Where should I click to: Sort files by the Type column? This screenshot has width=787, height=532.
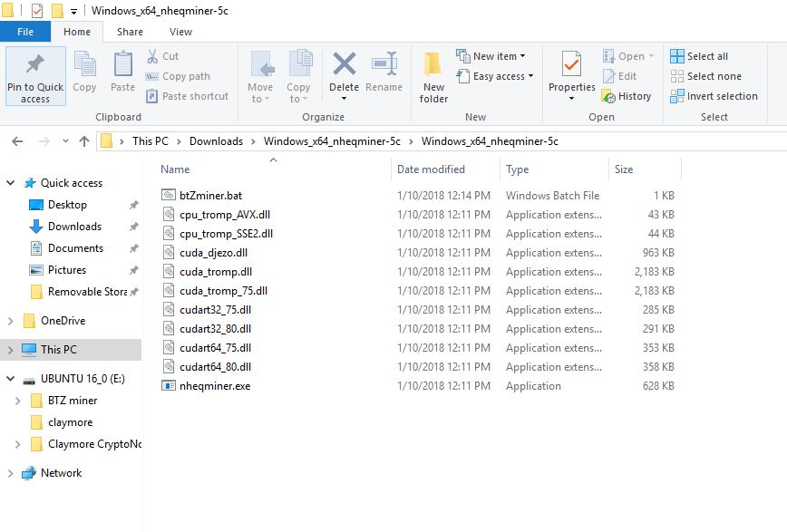518,169
